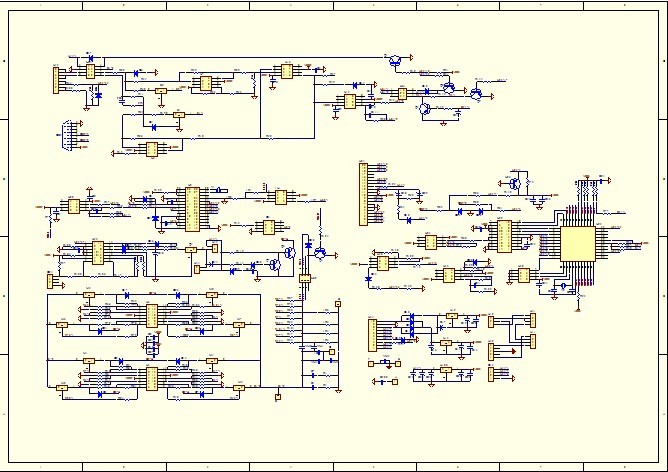The image size is (668, 472).
Task: Click the seven-pin connector feeding the first IC
Action: click(x=56, y=81)
